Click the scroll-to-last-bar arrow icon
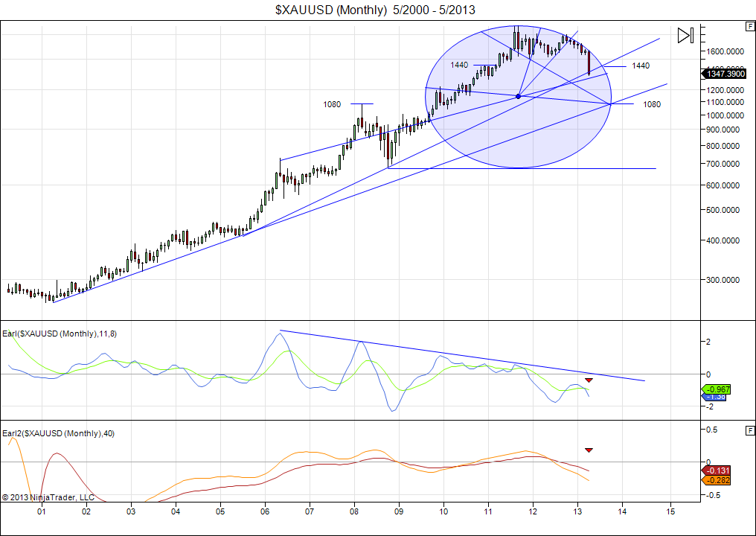Viewport: 756px width, 536px height. (x=685, y=35)
